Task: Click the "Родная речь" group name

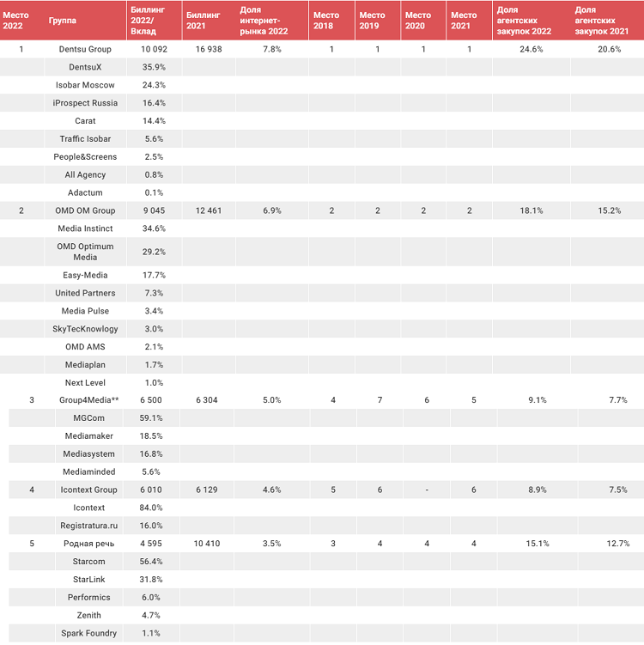Action: tap(88, 544)
